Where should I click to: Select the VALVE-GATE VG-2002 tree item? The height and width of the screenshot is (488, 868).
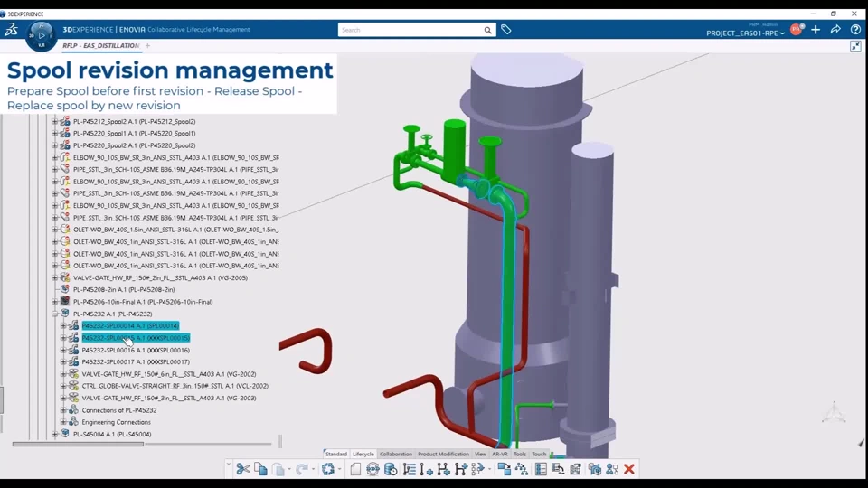coord(169,374)
